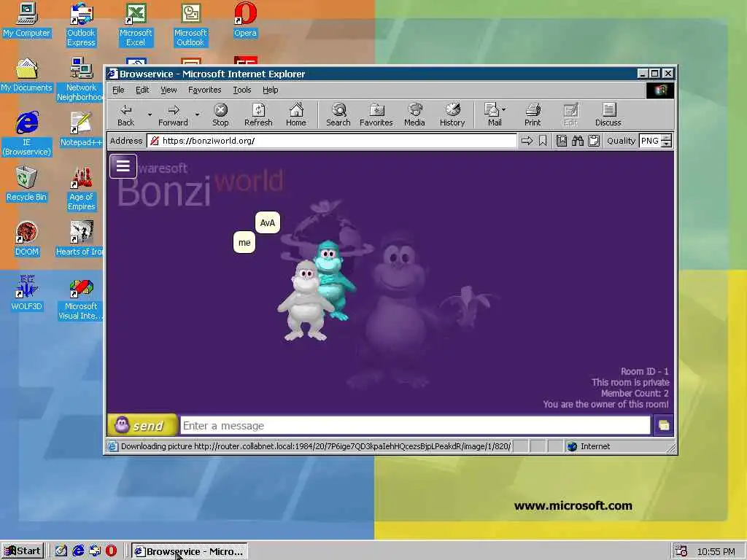Image resolution: width=747 pixels, height=560 pixels.
Task: Click the Outlook Express quick launch icon
Action: [95, 551]
